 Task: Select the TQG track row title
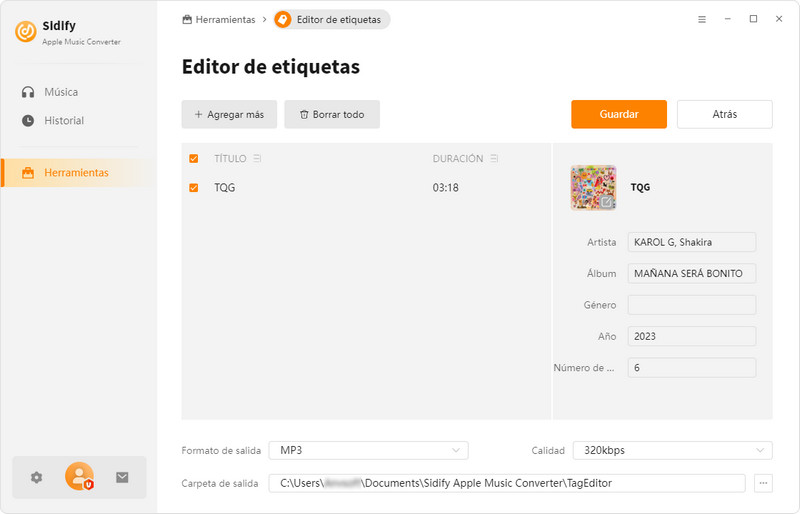pyautogui.click(x=224, y=187)
